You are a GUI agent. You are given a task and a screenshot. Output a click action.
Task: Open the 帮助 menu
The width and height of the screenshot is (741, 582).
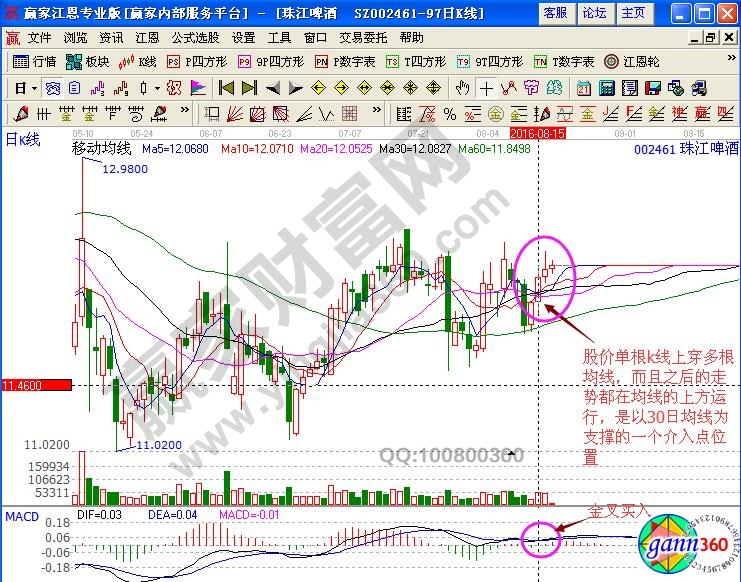click(412, 37)
